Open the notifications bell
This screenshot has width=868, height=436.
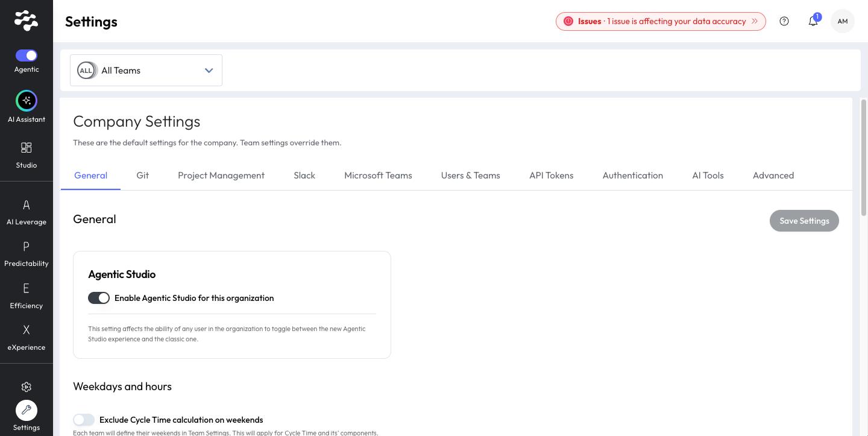coord(813,21)
